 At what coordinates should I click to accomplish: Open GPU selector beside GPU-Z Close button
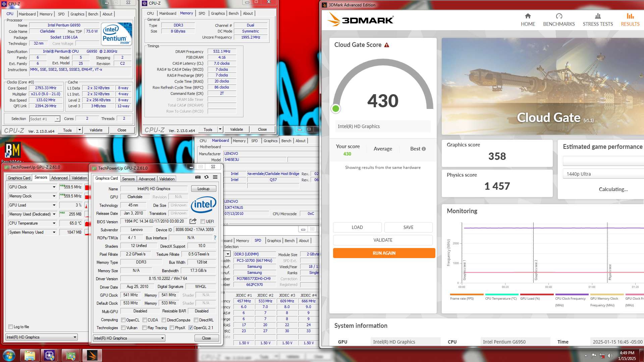tap(129, 338)
